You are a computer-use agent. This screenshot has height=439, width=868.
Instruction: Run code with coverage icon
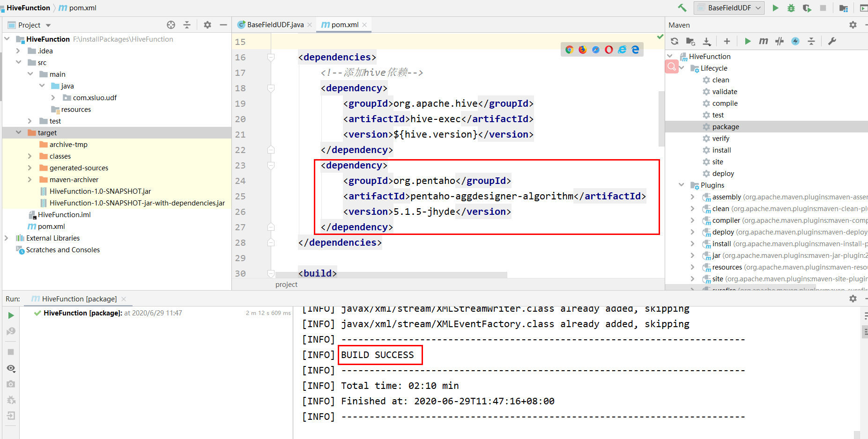point(807,7)
